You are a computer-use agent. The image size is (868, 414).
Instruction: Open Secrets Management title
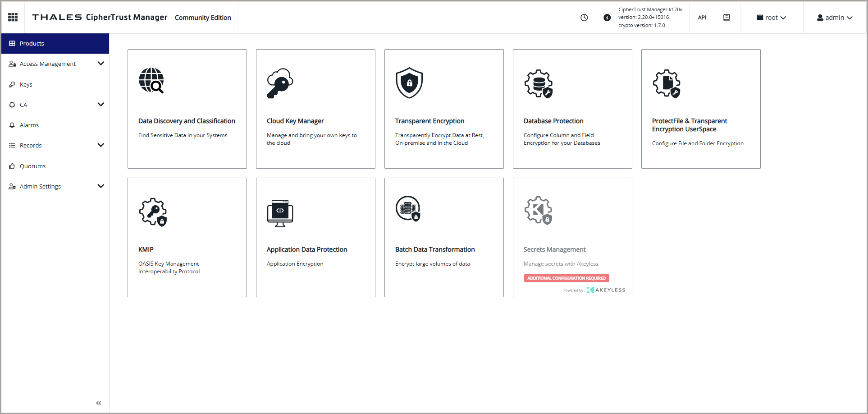tap(554, 249)
